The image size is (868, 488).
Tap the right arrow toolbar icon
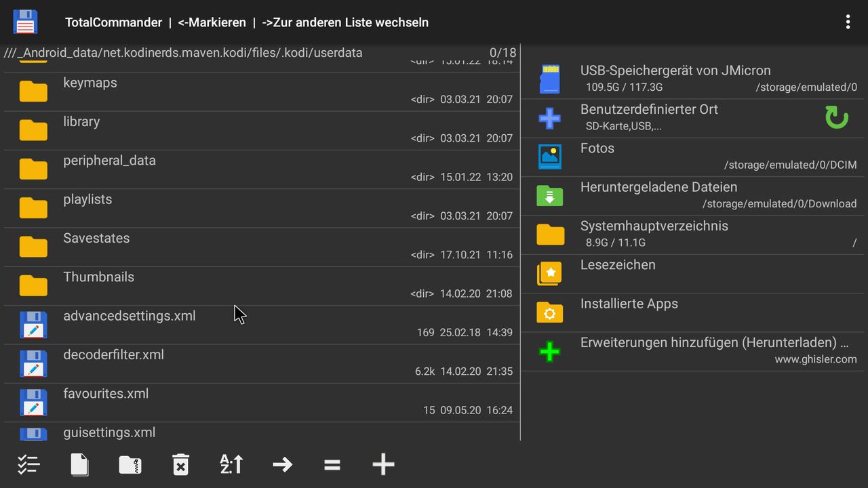[x=282, y=464]
